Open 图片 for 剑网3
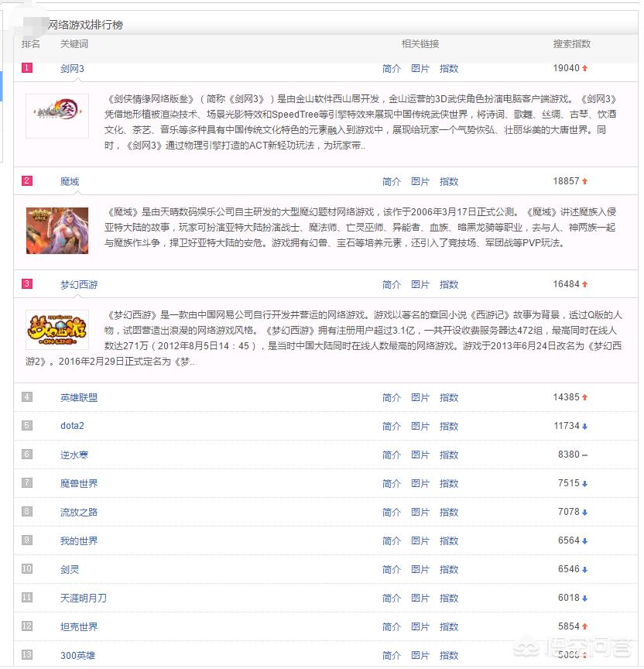 point(420,68)
